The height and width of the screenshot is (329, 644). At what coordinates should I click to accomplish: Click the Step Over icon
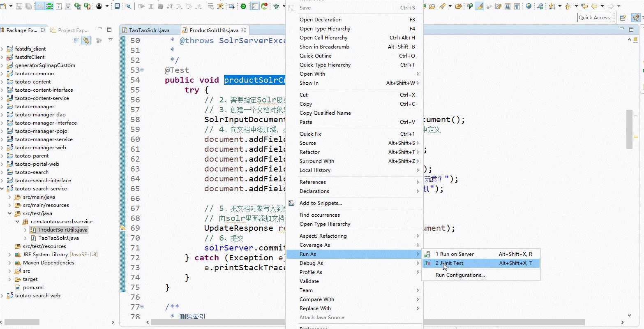click(189, 6)
